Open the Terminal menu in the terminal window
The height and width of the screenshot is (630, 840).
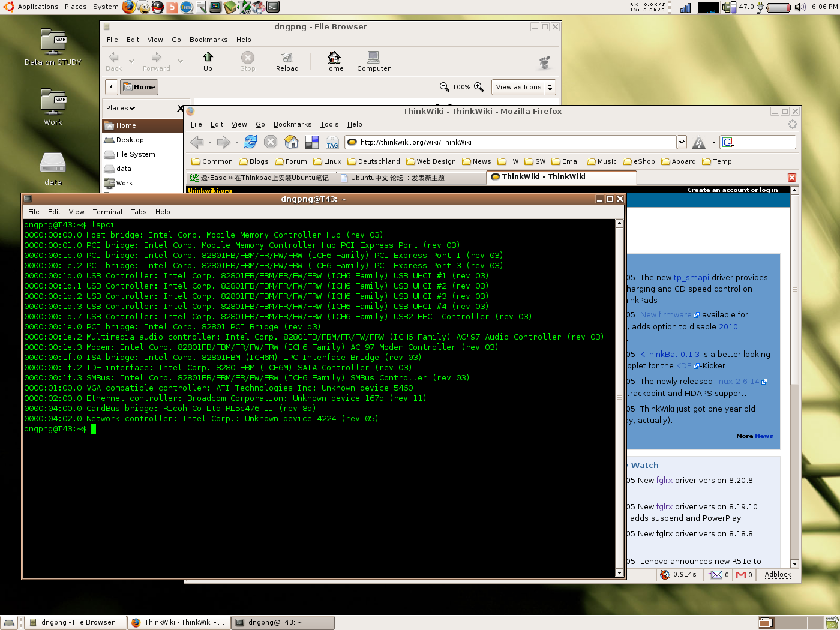point(107,212)
